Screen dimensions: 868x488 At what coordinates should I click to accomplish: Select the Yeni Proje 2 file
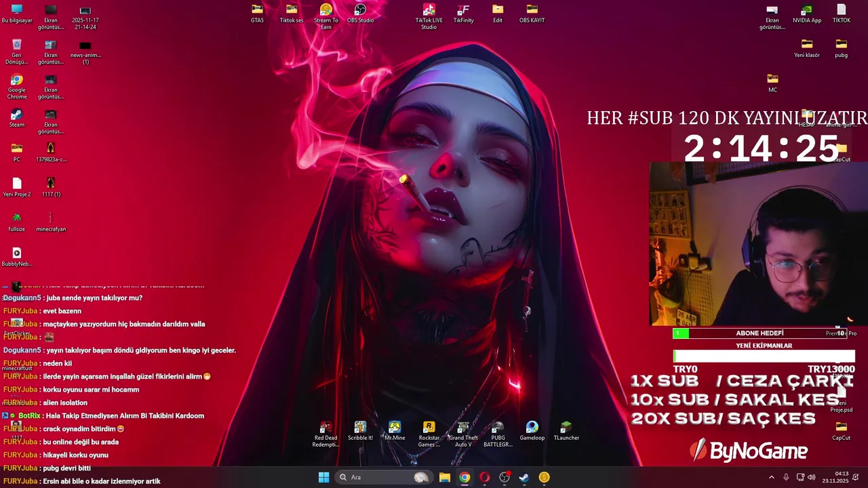(17, 187)
